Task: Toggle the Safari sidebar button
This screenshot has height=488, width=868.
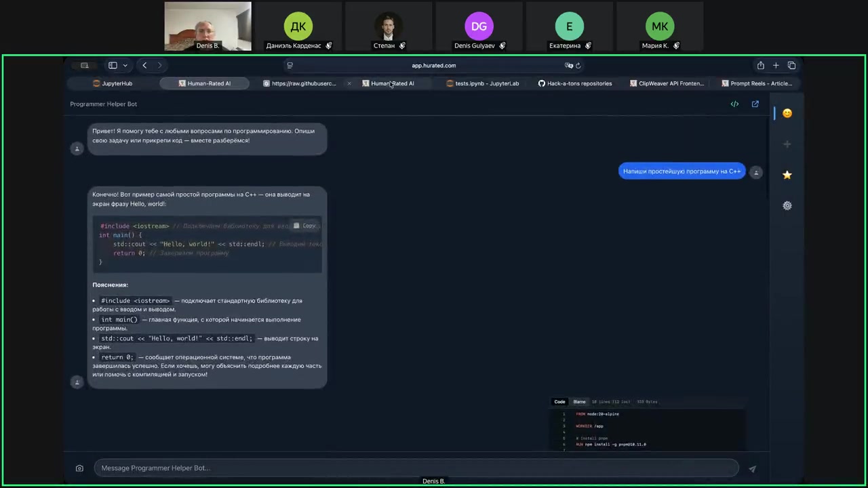Action: click(113, 66)
